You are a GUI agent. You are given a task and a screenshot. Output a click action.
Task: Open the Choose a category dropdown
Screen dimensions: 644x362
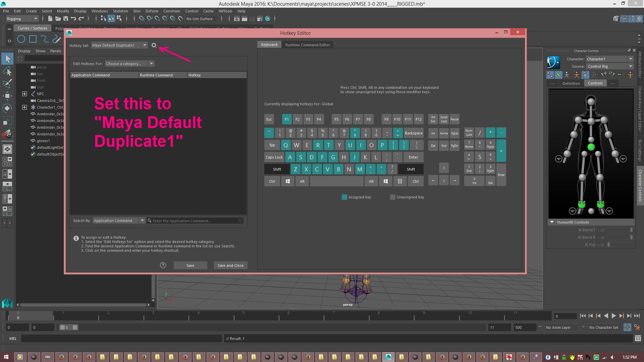(129, 64)
